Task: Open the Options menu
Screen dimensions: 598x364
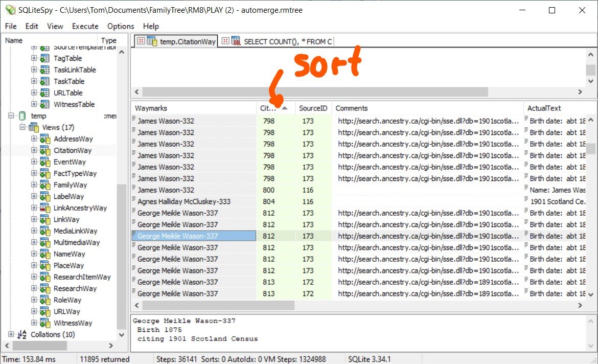Action: tap(121, 26)
